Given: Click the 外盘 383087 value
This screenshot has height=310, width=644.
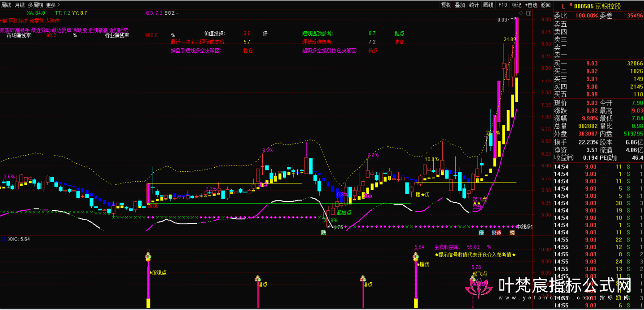Looking at the screenshot, I should 587,133.
